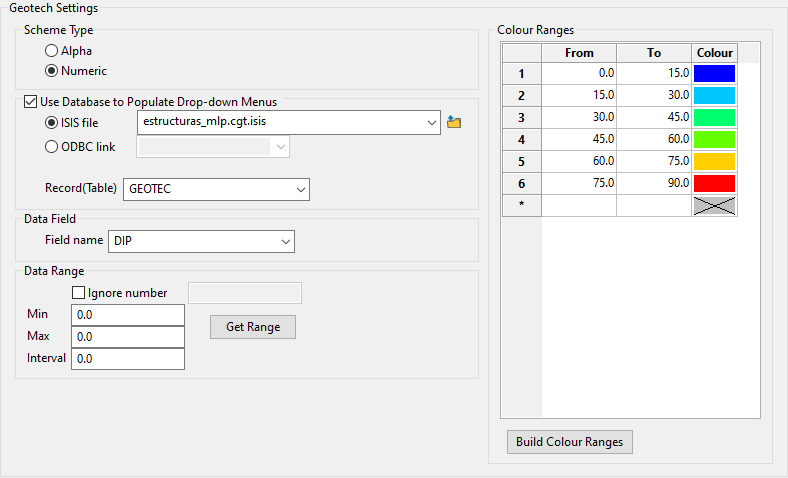Toggle Use Database to Populate Drop-down Menus

(x=29, y=101)
